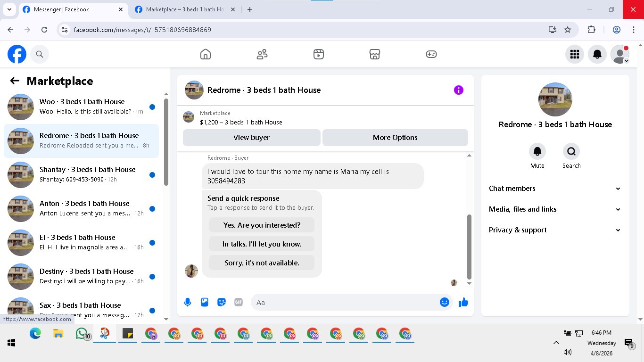
Task: Go to the Home feed icon
Action: click(x=206, y=54)
